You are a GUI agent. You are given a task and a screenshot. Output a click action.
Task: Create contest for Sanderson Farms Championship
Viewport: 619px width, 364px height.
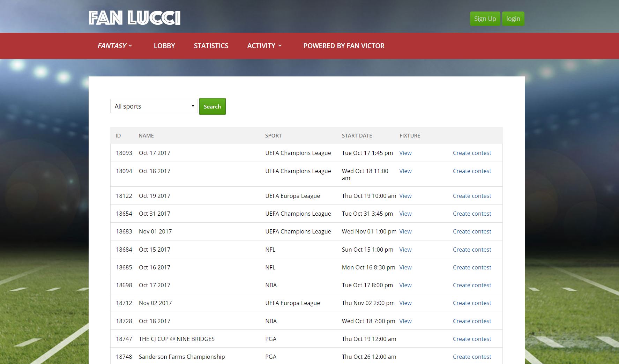(x=472, y=357)
